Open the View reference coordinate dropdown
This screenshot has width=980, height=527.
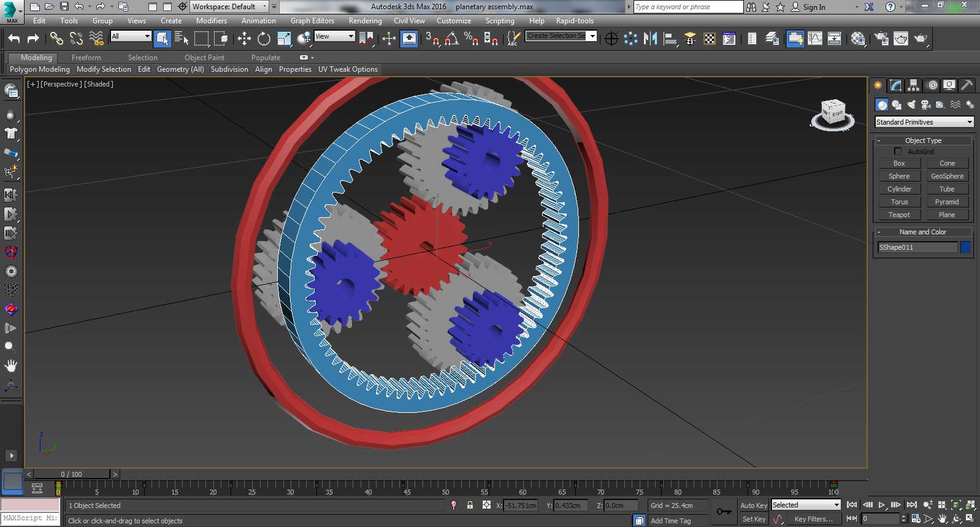pyautogui.click(x=334, y=36)
